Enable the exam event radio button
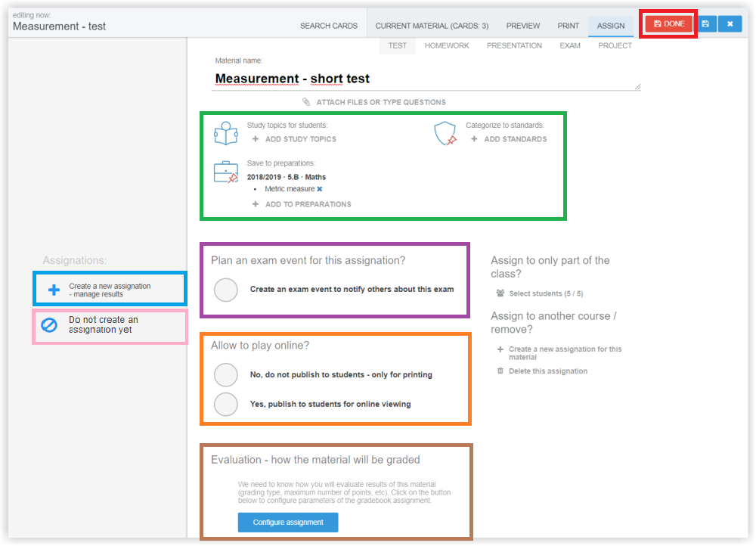 pyautogui.click(x=226, y=290)
